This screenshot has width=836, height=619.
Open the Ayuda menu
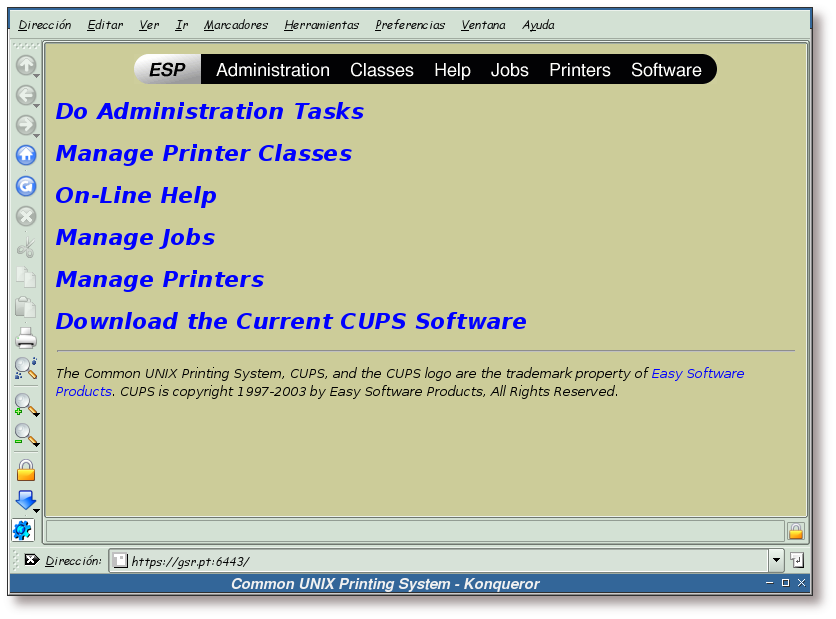[538, 25]
